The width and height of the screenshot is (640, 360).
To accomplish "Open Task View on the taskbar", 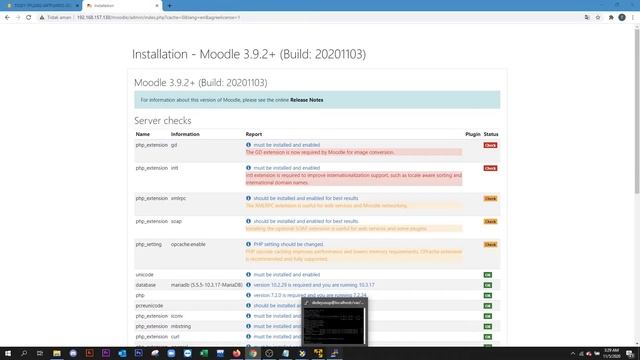I will click(x=40, y=353).
